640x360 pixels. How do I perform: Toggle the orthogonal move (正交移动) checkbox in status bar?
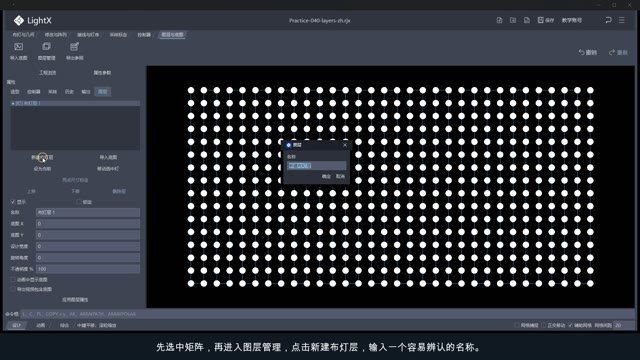coord(543,325)
